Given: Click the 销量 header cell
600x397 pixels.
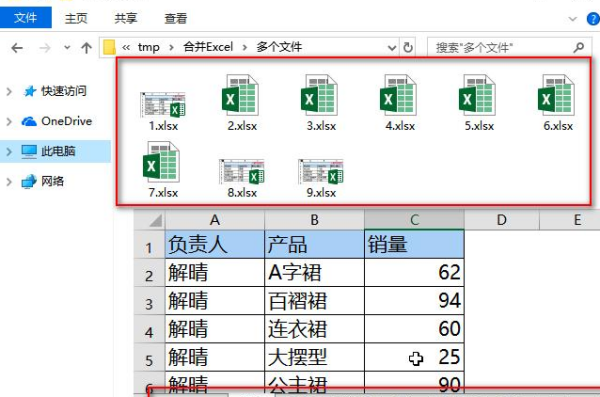Looking at the screenshot, I should (414, 244).
